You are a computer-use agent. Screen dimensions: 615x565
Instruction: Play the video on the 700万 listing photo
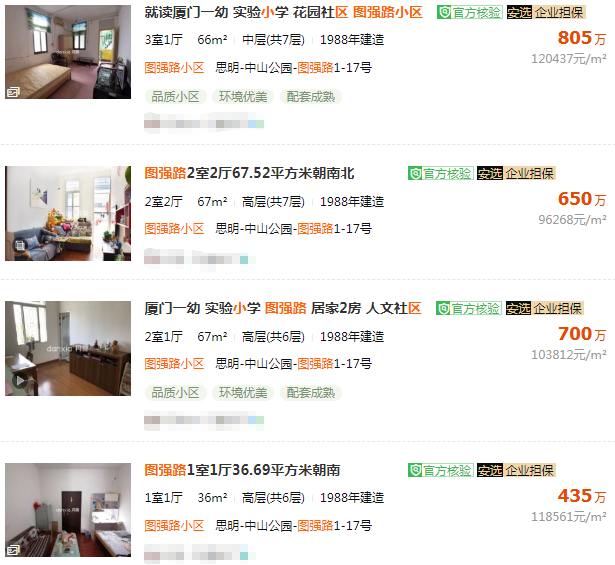(x=20, y=380)
